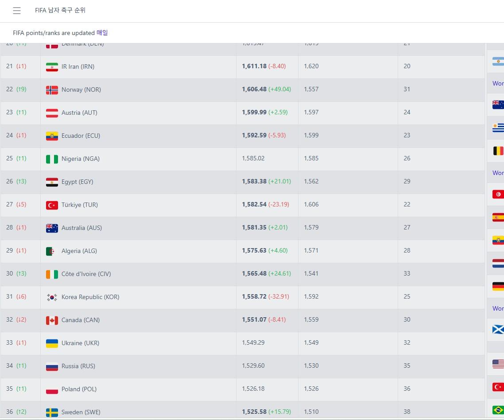The width and height of the screenshot is (504, 420).
Task: Click the Egypt flag icon
Action: point(52,182)
